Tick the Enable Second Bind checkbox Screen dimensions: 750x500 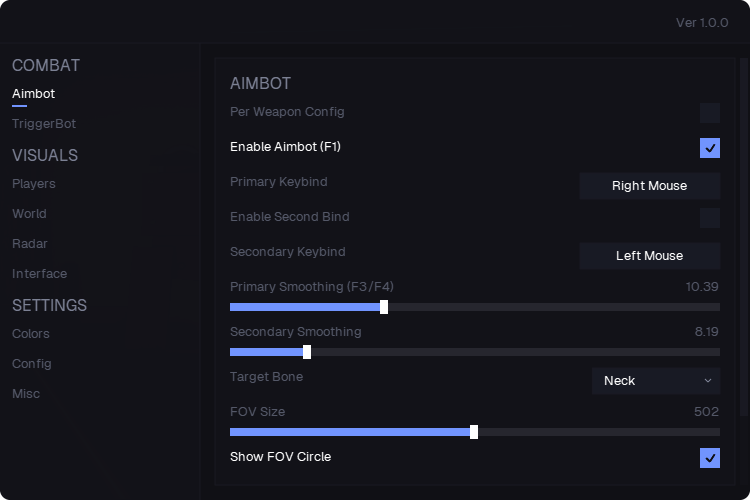710,218
